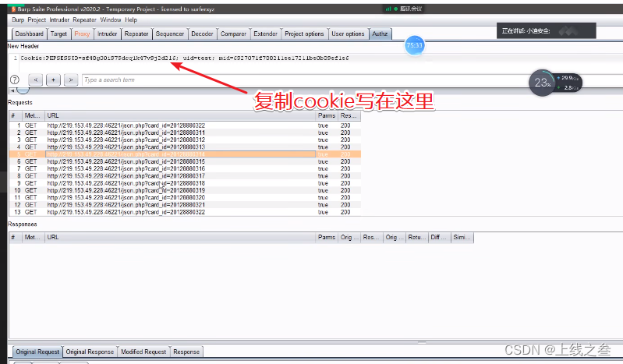Click the 23% network speed widget

tap(555, 83)
